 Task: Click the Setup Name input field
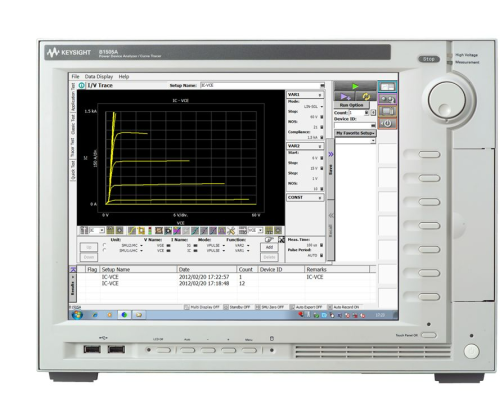(x=262, y=86)
